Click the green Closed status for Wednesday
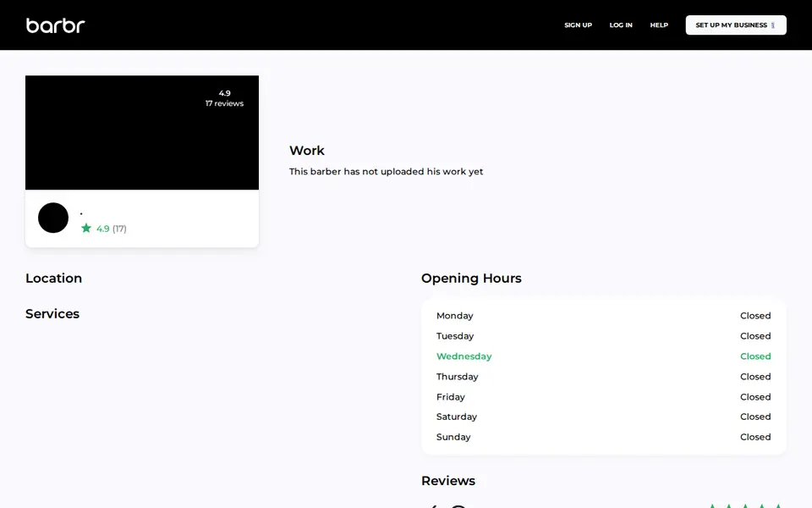 (755, 356)
